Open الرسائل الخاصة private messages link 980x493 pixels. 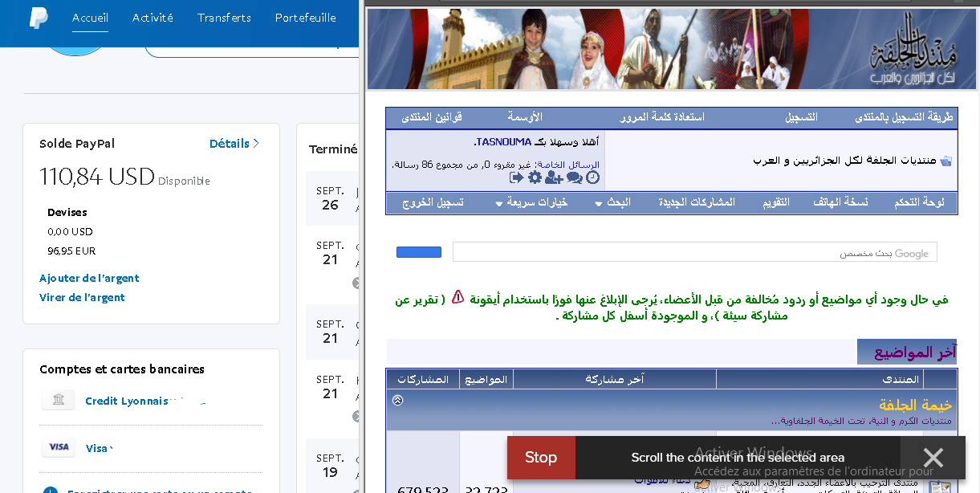[x=567, y=165]
